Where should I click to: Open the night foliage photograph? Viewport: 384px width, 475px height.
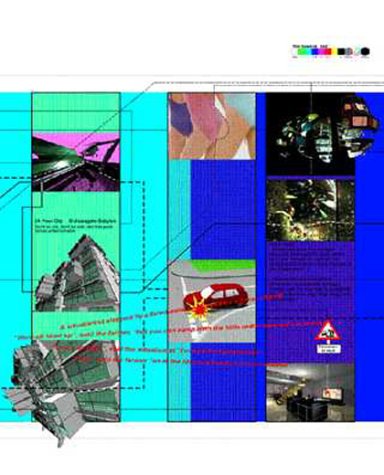[x=310, y=210]
